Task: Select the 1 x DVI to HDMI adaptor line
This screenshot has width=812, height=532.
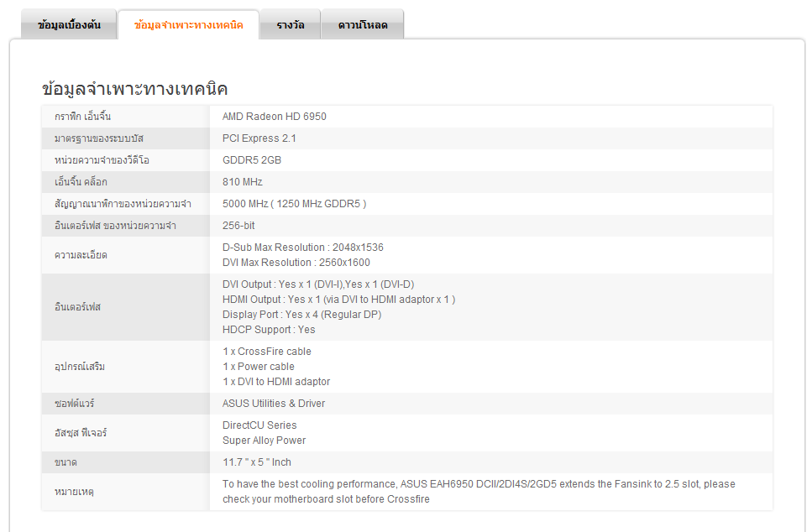Action: [276, 382]
